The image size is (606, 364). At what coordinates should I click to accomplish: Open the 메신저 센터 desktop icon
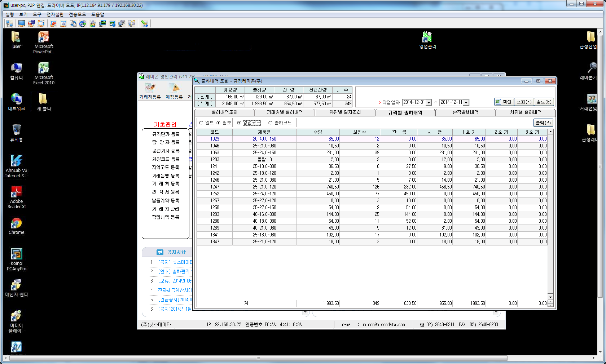click(x=16, y=288)
